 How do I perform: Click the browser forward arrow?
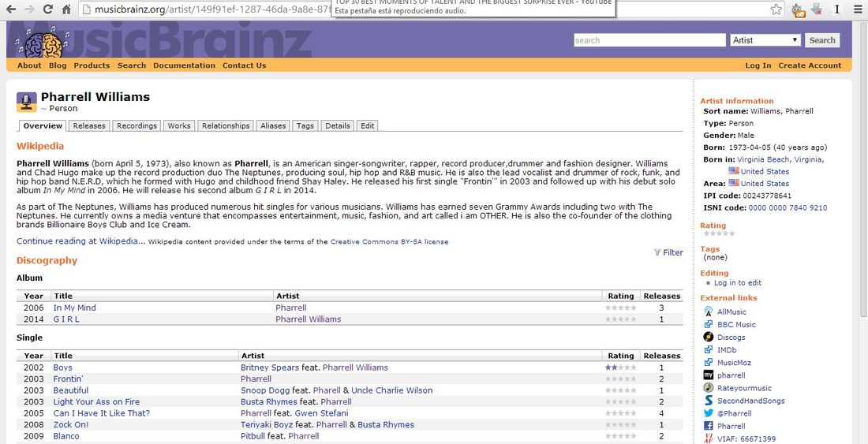[29, 9]
